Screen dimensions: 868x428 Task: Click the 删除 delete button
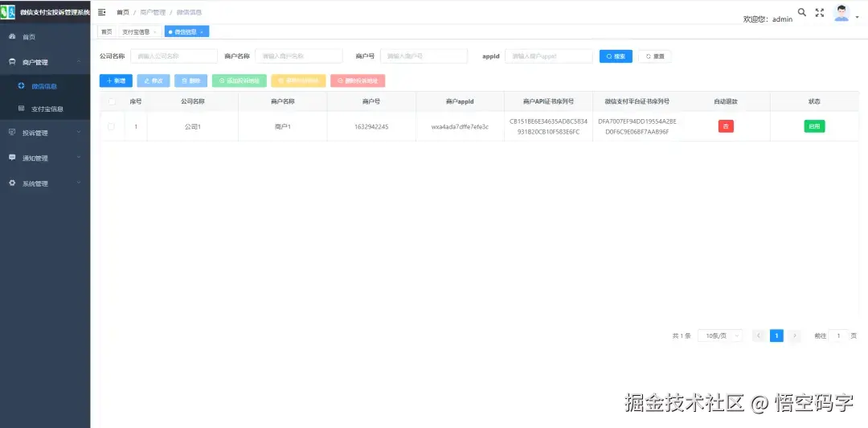[x=191, y=81]
